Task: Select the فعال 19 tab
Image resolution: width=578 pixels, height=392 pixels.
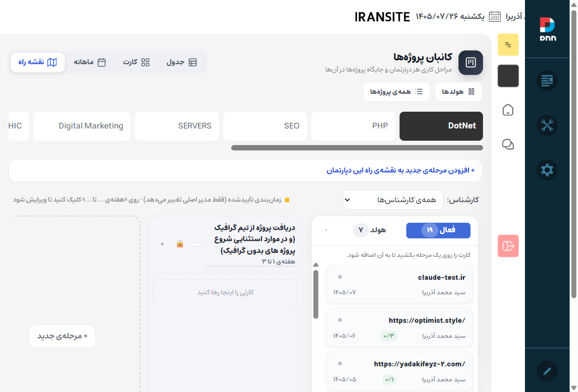Action: 438,230
